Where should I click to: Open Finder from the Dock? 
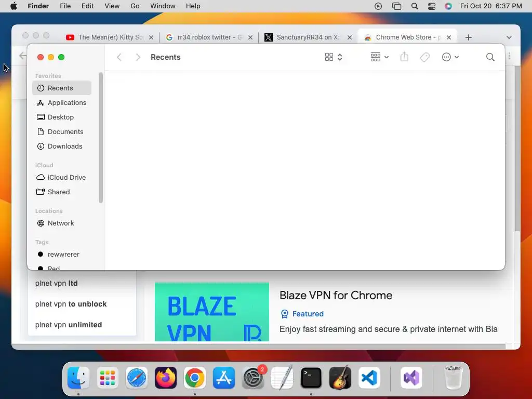click(x=78, y=378)
